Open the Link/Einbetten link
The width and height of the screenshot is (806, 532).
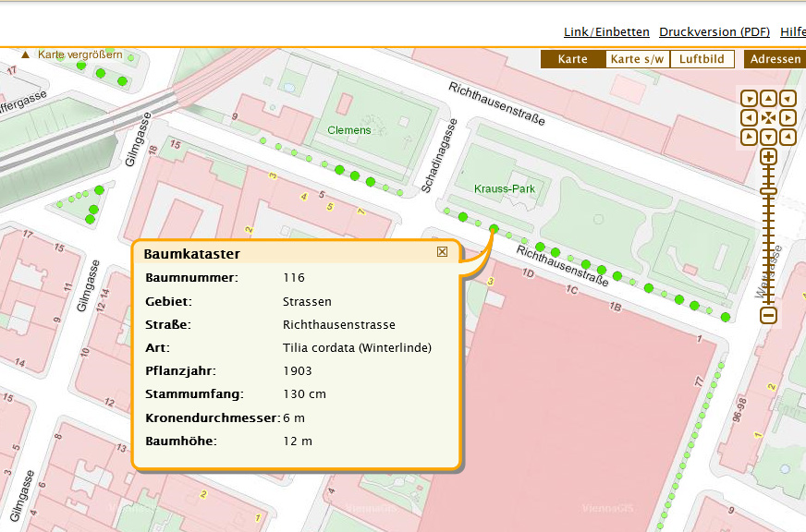tap(606, 31)
